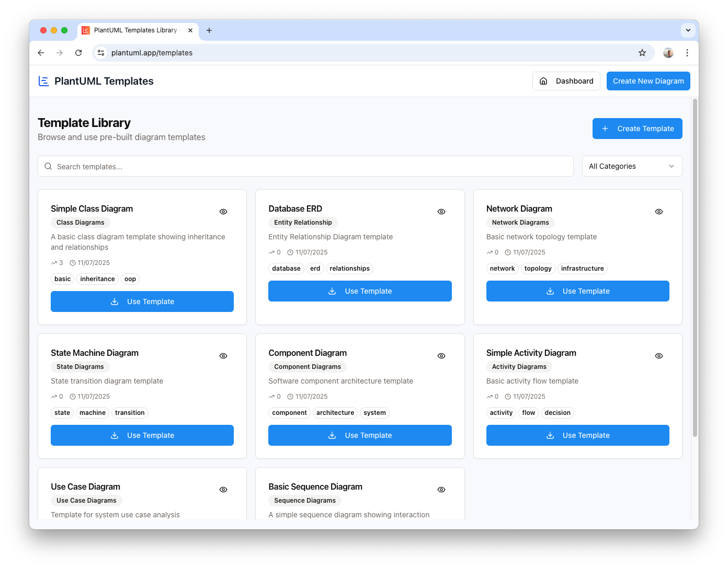This screenshot has width=728, height=568.
Task: Preview State Machine Diagram via eye icon
Action: pyautogui.click(x=223, y=356)
